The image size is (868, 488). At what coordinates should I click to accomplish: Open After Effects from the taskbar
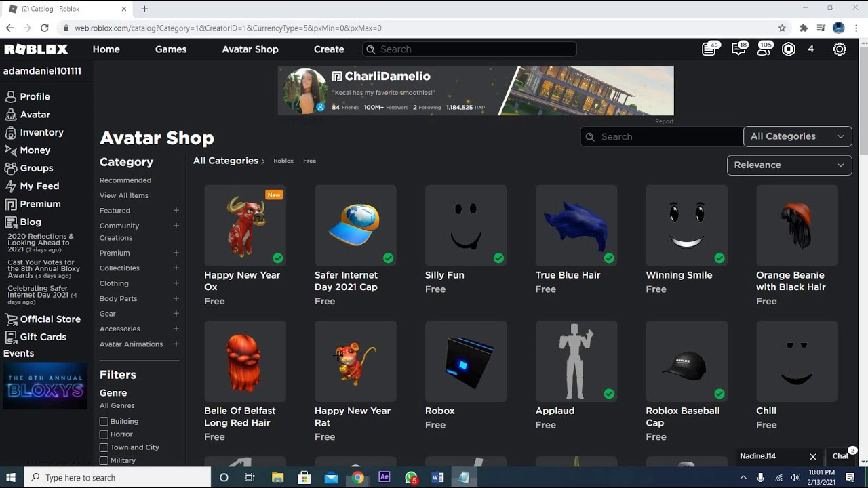384,477
